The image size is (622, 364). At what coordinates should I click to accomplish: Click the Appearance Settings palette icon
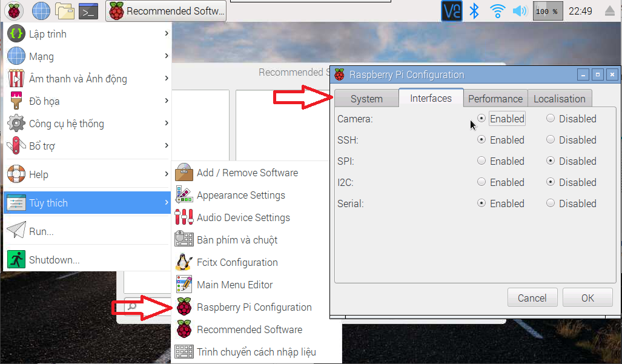click(x=184, y=194)
